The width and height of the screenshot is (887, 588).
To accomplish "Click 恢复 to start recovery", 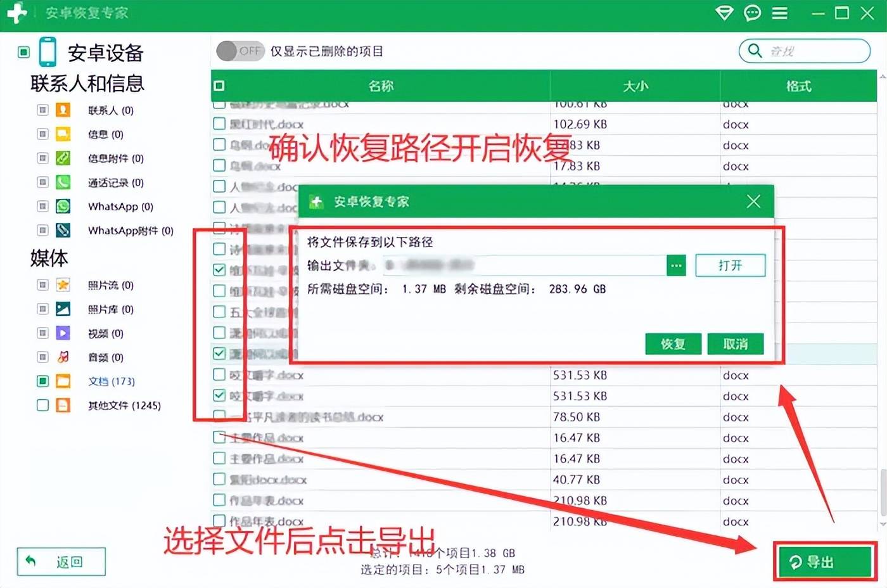I will (673, 344).
